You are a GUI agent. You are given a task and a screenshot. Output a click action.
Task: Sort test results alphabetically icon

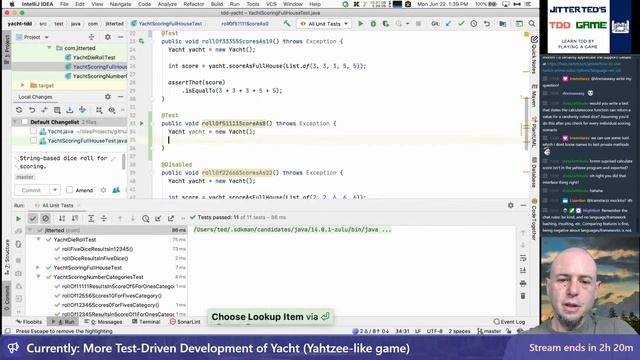[x=62, y=219]
